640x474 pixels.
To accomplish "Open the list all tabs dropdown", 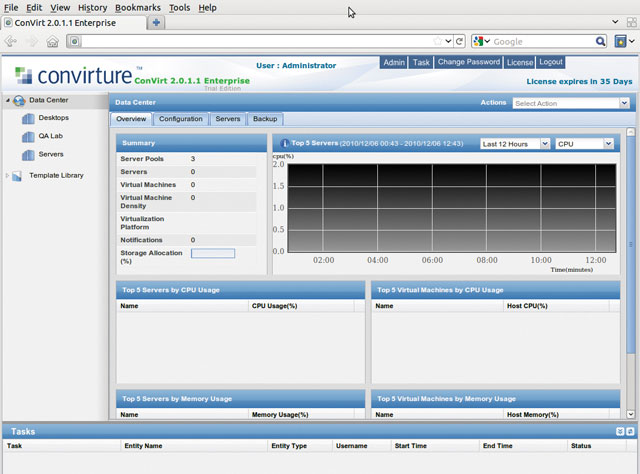I will coord(615,22).
